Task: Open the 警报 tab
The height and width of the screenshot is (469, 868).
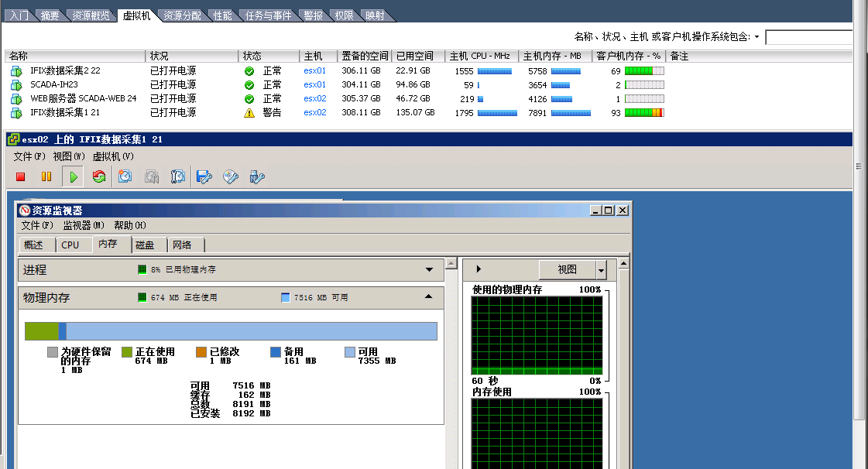Action: pos(313,15)
